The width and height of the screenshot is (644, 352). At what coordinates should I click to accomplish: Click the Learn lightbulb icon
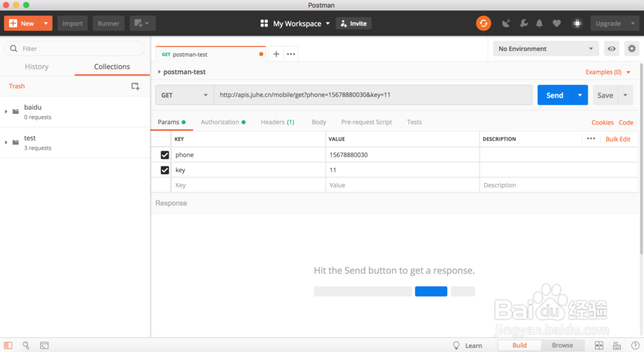point(457,346)
